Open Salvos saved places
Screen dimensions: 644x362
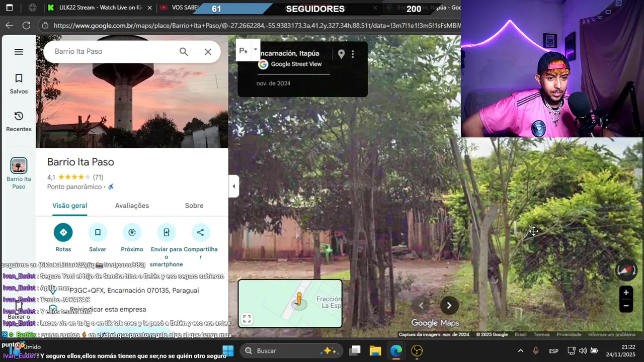19,84
